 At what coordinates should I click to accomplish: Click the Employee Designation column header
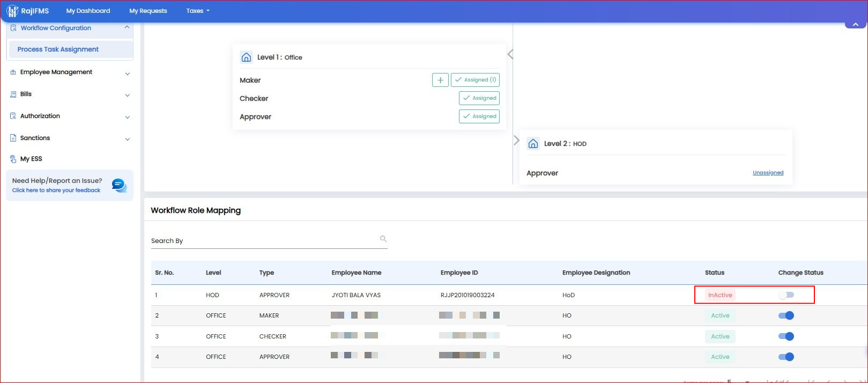[596, 272]
